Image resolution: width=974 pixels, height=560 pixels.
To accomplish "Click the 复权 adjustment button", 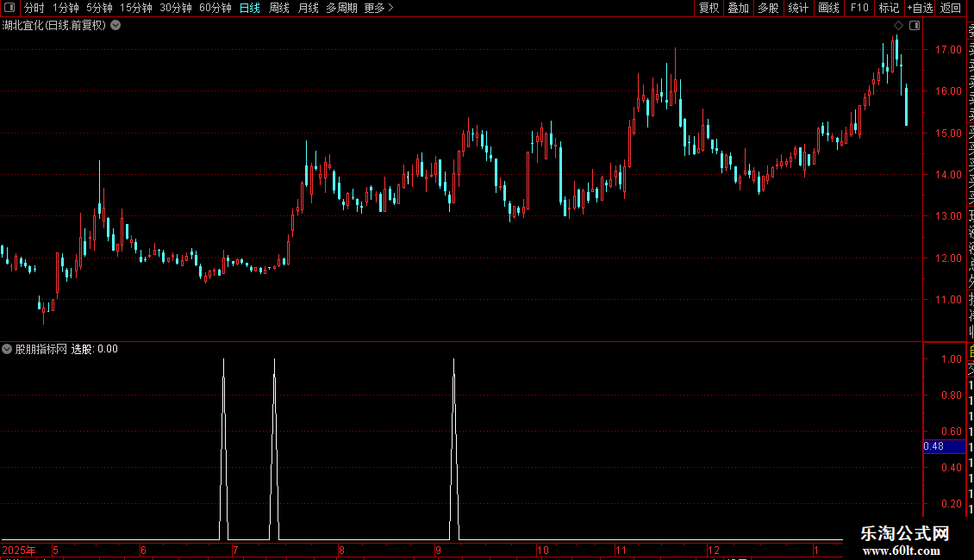I will pyautogui.click(x=709, y=8).
